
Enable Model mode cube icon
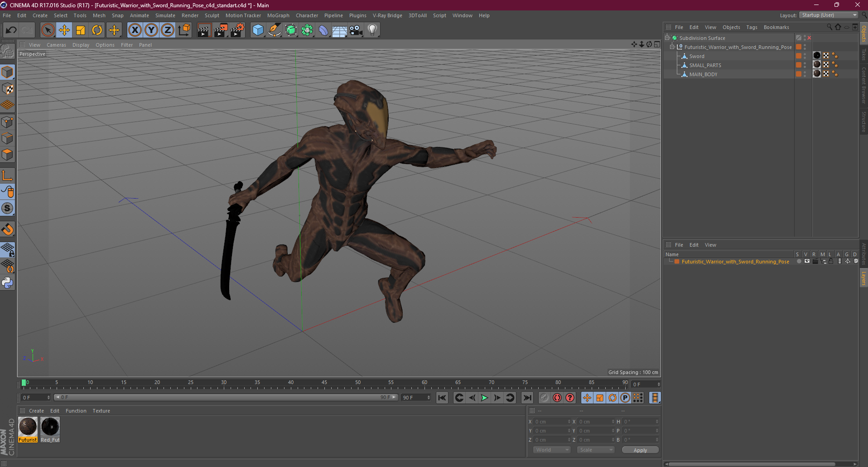(8, 72)
